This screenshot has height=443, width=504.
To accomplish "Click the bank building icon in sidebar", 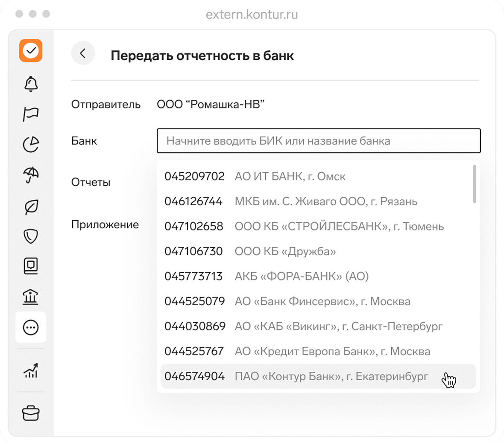I will (x=31, y=297).
